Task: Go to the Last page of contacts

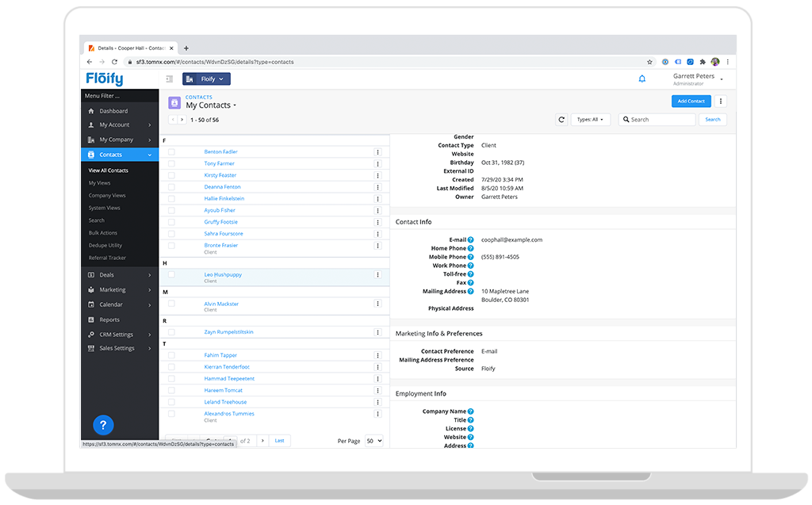Action: tap(279, 440)
